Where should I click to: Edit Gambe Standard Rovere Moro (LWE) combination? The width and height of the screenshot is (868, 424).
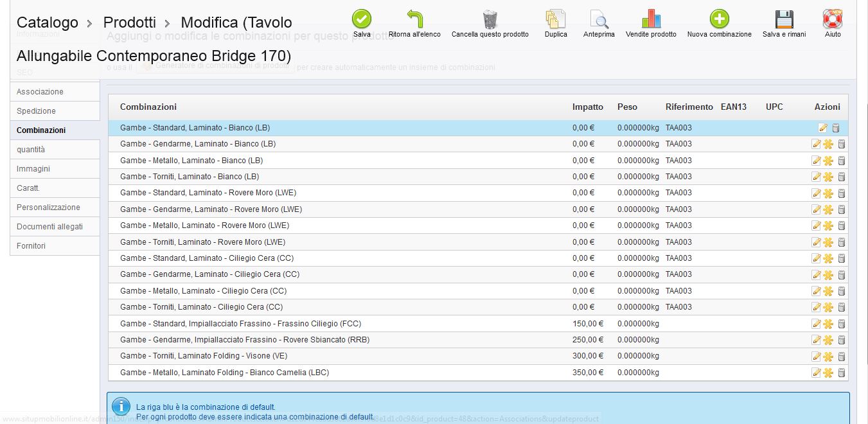[x=817, y=193]
